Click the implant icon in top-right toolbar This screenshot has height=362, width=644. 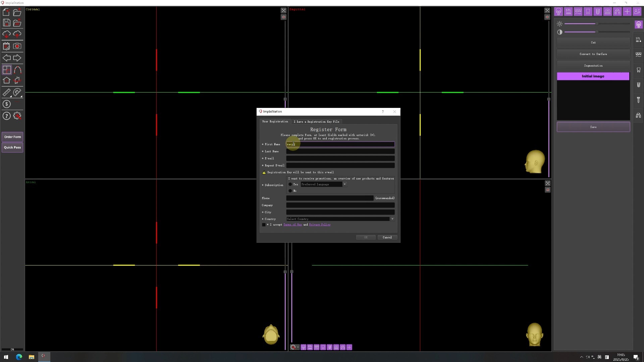tap(598, 12)
